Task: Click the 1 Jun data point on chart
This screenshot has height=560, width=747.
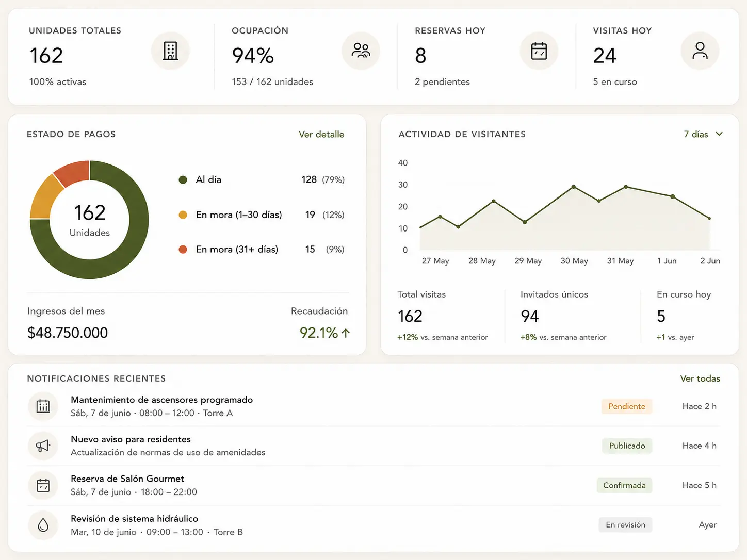Action: (673, 196)
